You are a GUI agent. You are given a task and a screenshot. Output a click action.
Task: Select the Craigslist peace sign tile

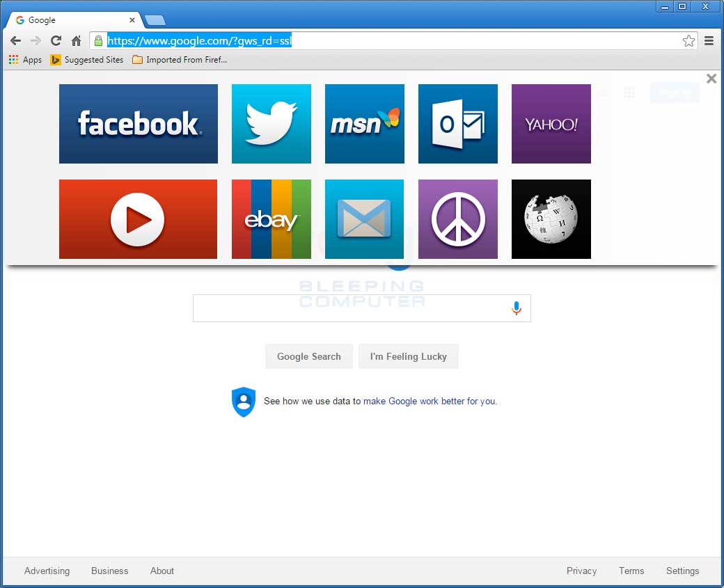[457, 218]
